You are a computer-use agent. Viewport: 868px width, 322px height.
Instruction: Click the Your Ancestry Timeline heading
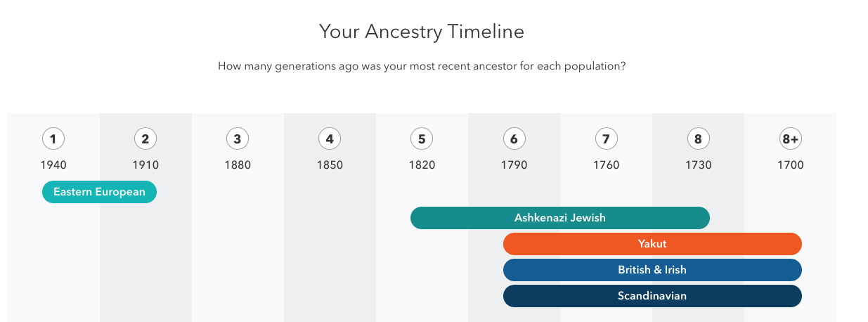(x=422, y=32)
